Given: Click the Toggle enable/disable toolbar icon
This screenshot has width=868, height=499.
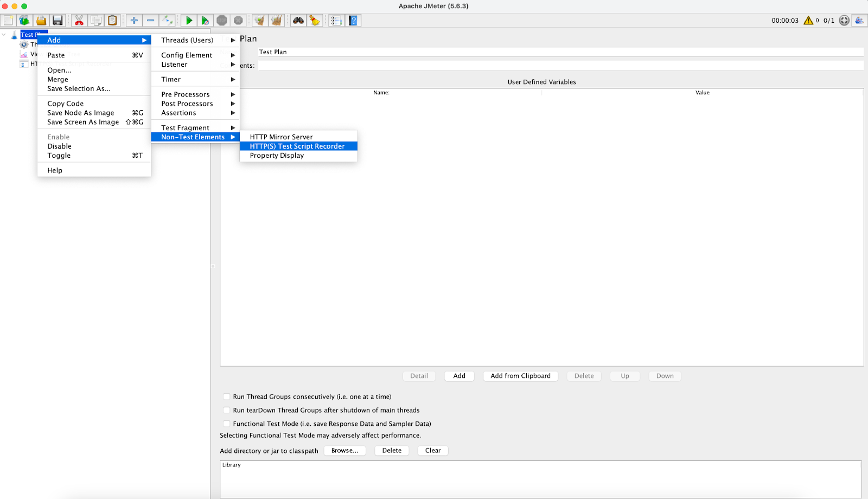Looking at the screenshot, I should click(167, 21).
